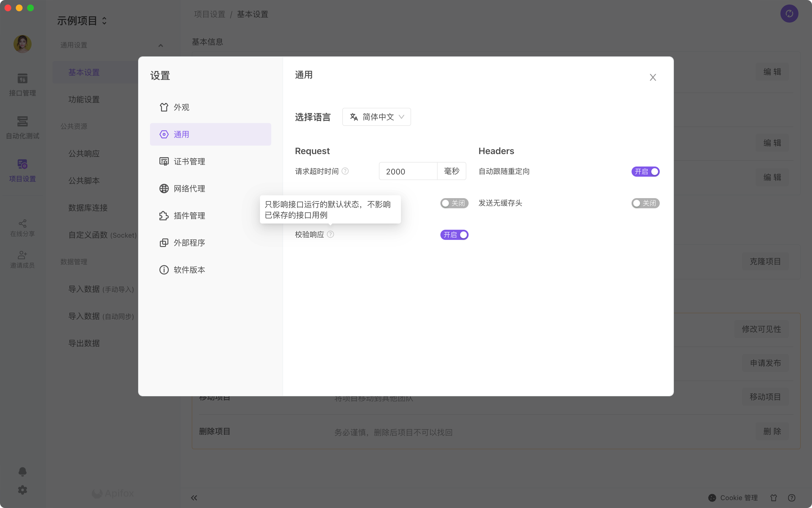This screenshot has width=812, height=508.
Task: Open 证书管理 settings section
Action: [x=210, y=161]
